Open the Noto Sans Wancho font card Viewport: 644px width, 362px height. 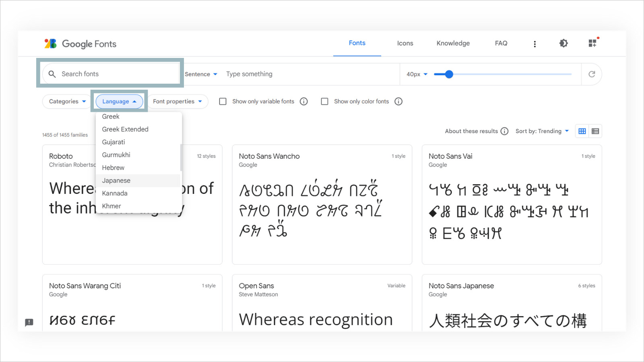coord(322,204)
